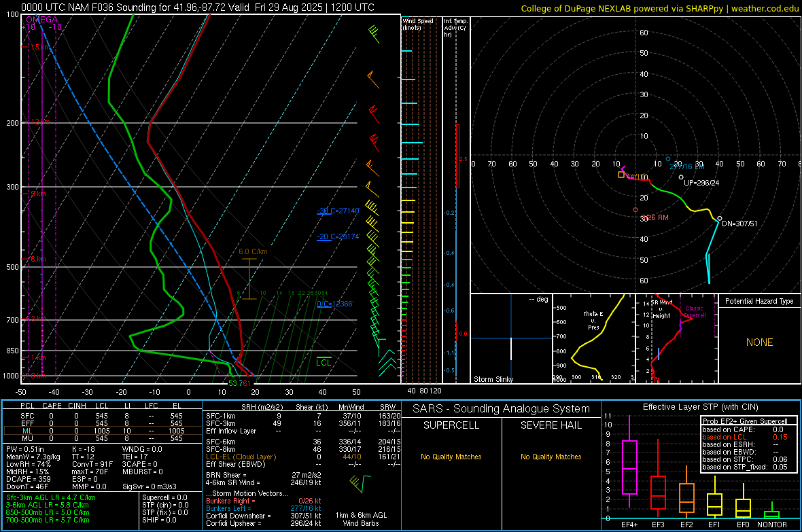Select the EFF parcel row
Viewport: 802px width, 532px height.
(x=102, y=423)
